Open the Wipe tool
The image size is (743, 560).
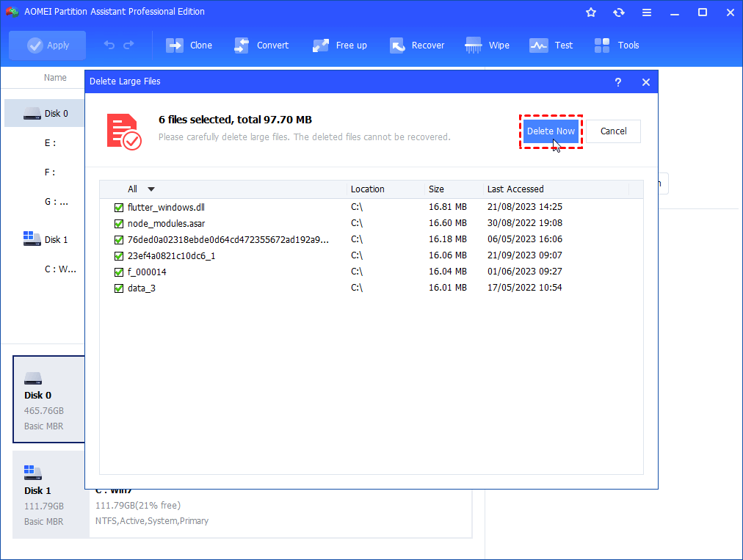[487, 46]
